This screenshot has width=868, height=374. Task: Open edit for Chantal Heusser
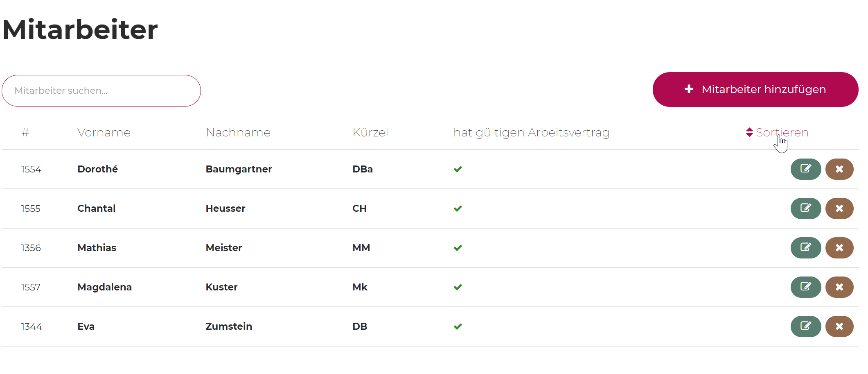click(805, 209)
